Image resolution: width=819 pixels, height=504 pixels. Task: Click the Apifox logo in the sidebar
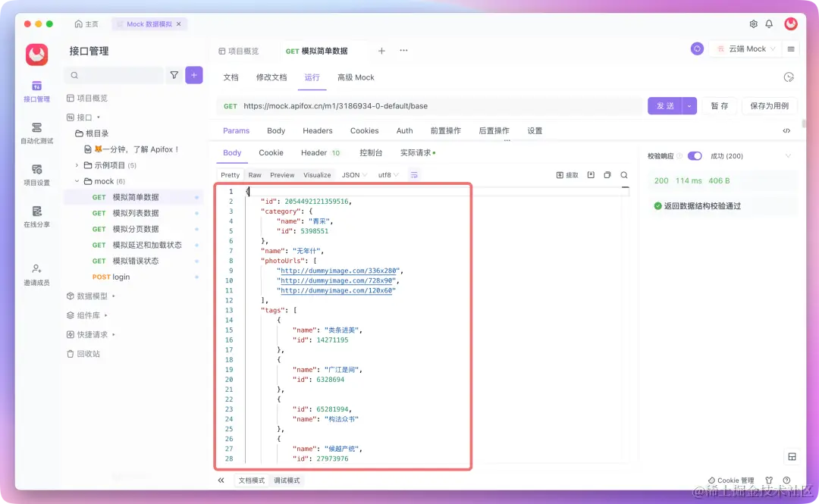tap(36, 55)
